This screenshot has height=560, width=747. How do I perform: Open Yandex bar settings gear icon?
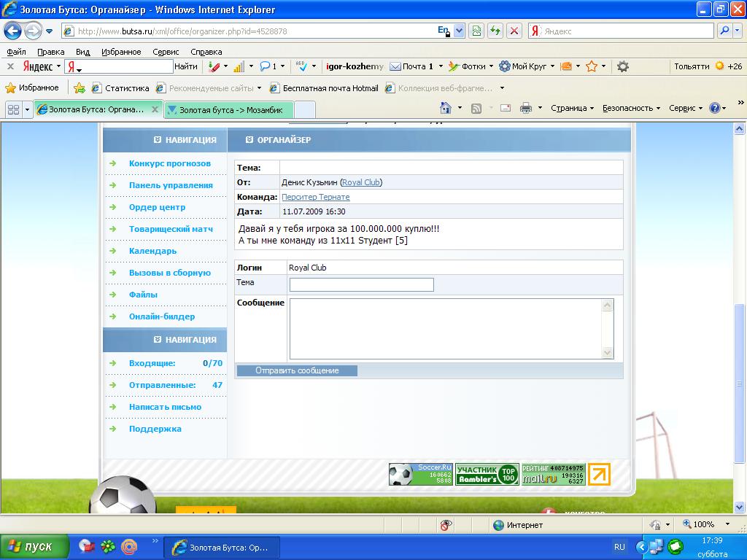point(622,66)
